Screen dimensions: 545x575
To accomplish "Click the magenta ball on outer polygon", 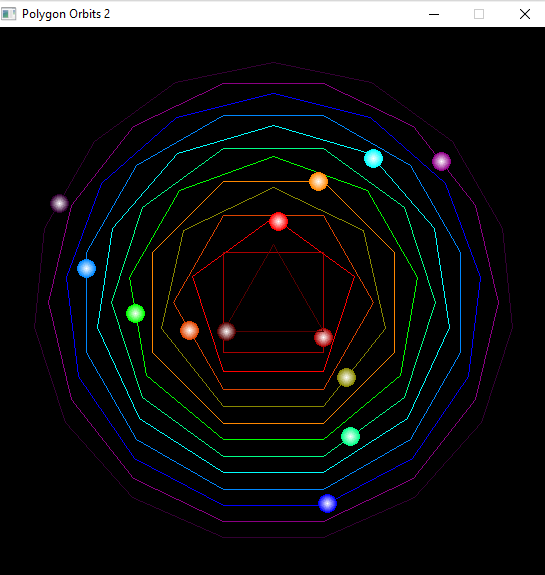I will (441, 161).
